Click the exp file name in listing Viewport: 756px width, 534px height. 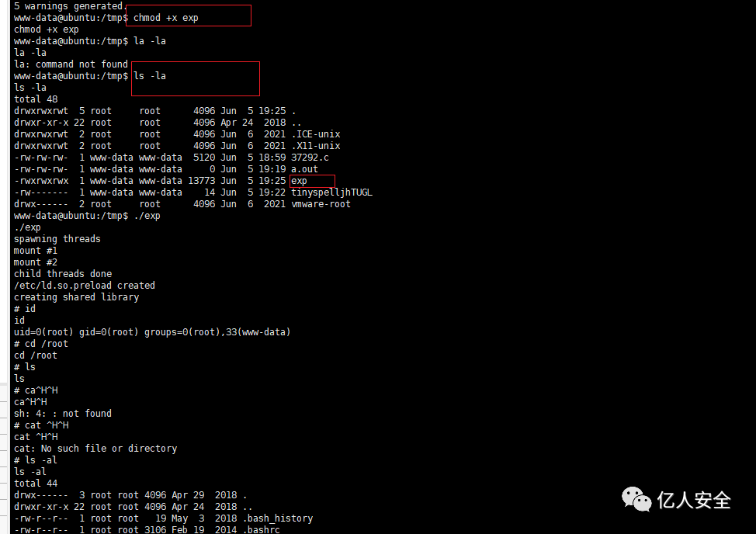(299, 181)
